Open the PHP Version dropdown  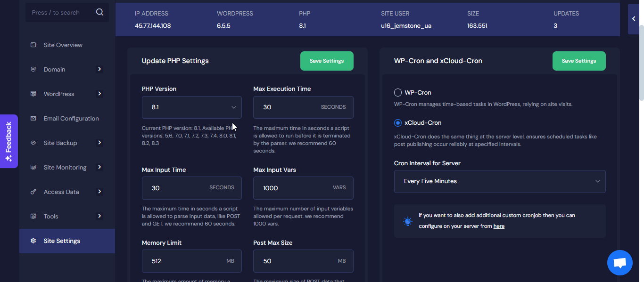point(191,107)
